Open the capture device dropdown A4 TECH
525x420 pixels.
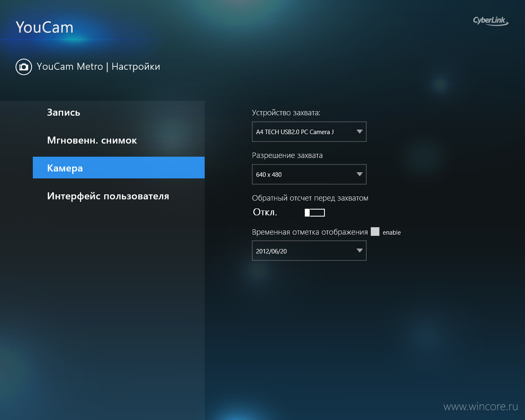tap(309, 132)
